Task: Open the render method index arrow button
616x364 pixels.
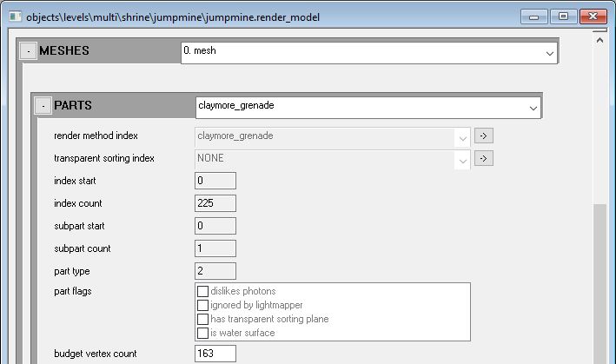Action: [x=484, y=136]
